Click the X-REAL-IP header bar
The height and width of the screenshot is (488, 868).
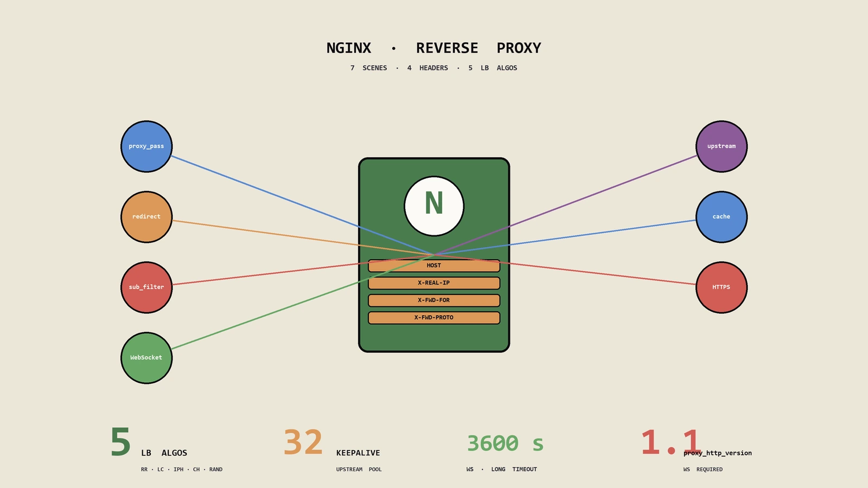[434, 283]
